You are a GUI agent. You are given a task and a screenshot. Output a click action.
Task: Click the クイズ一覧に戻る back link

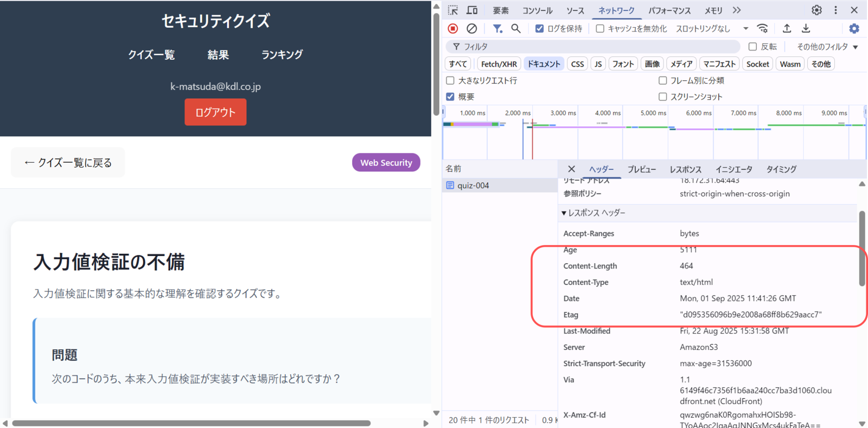[68, 163]
